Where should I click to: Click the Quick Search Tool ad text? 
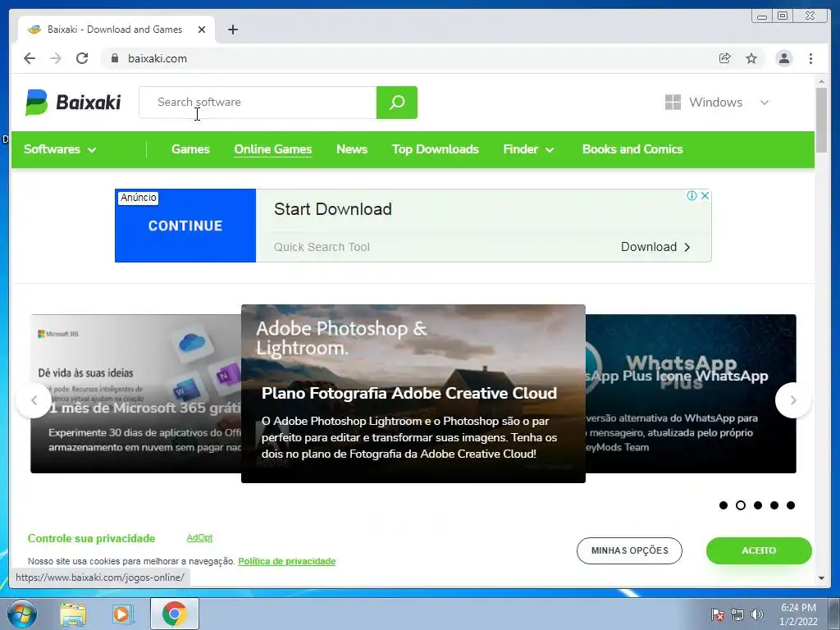(322, 247)
